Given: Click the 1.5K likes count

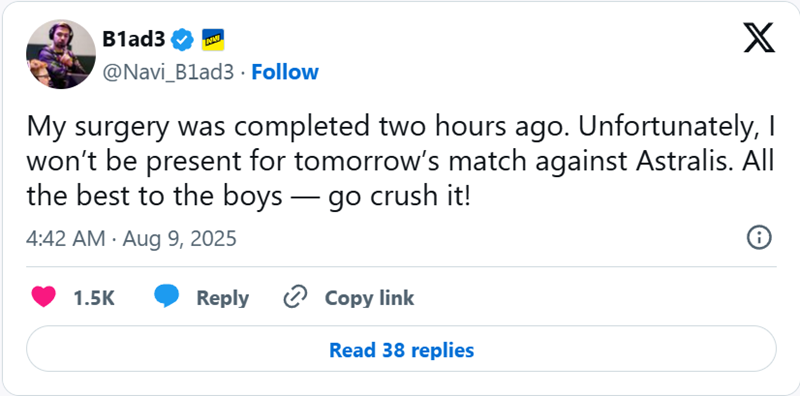Looking at the screenshot, I should pos(94,298).
